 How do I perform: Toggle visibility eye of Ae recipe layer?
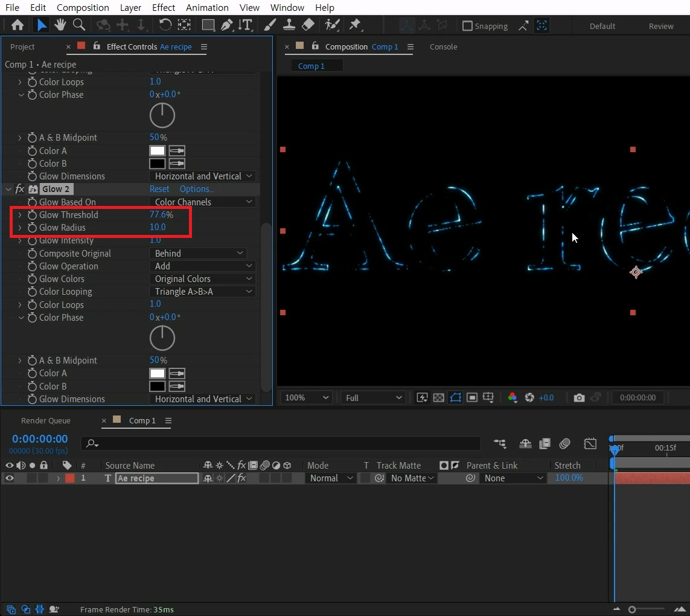coord(9,478)
